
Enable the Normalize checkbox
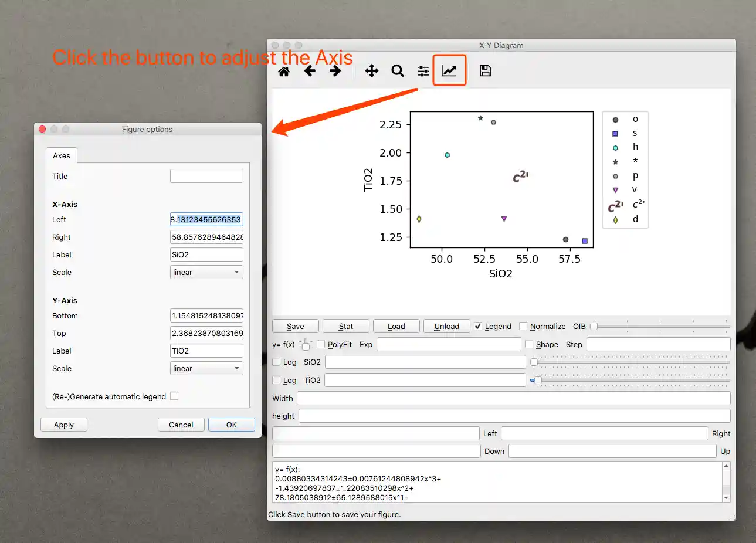click(523, 326)
